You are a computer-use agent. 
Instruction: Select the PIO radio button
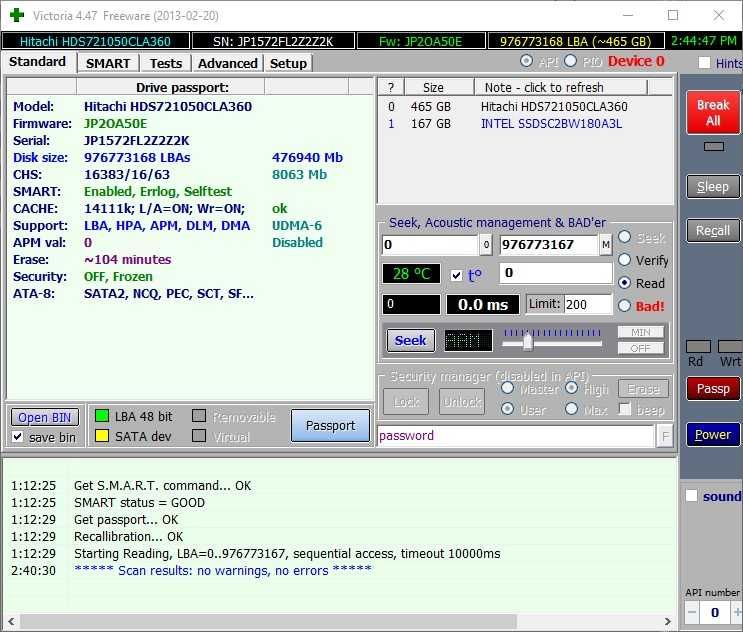coord(571,61)
